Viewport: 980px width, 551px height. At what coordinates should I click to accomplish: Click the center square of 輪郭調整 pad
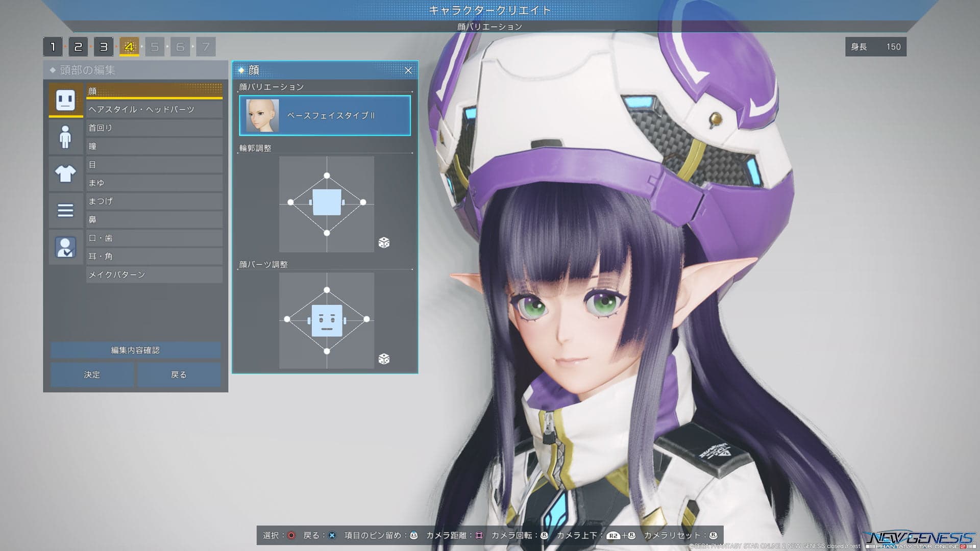pos(327,202)
